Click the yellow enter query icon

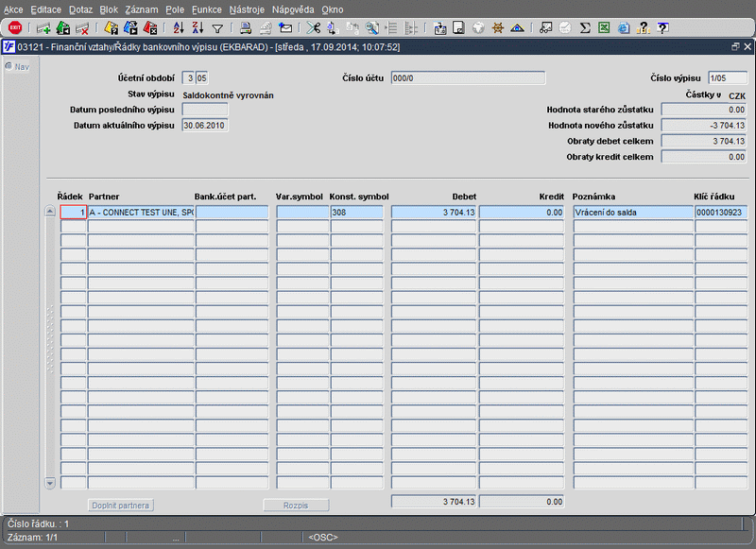pyautogui.click(x=112, y=28)
